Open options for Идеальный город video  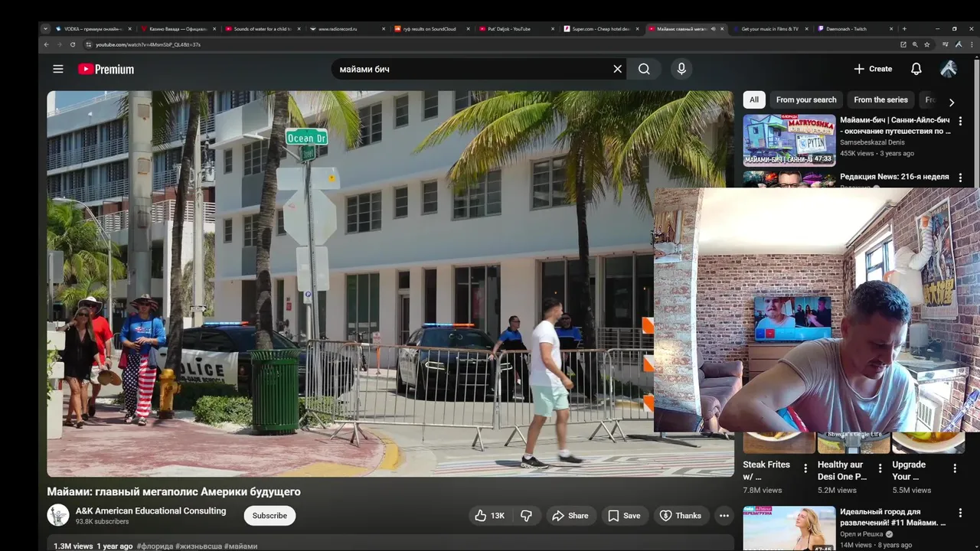click(x=960, y=513)
